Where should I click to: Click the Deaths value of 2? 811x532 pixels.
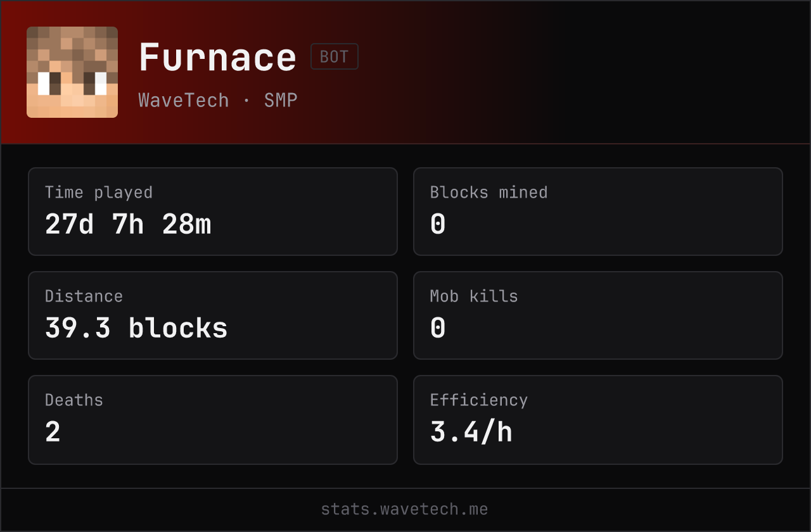click(x=53, y=432)
